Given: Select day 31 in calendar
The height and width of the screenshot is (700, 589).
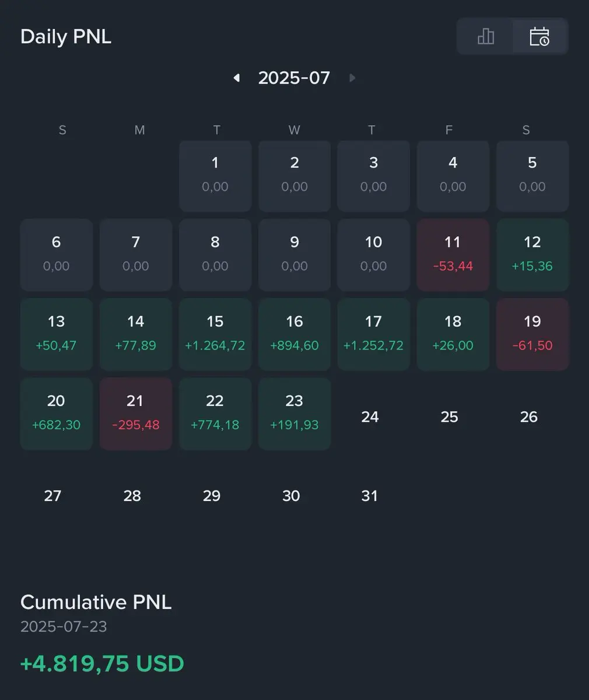Looking at the screenshot, I should coord(370,496).
